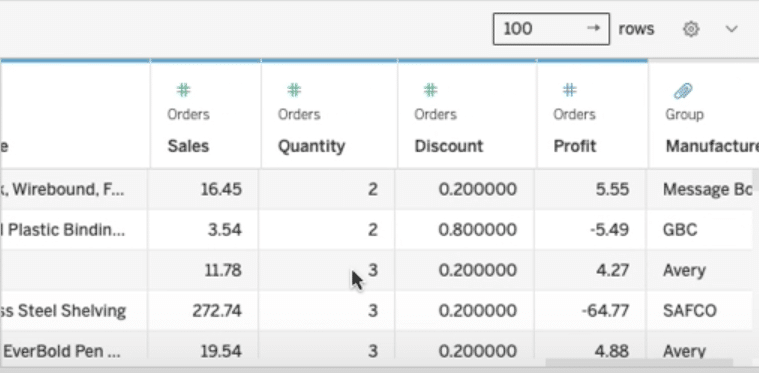Click the Sales cell 272.74
The height and width of the screenshot is (373, 759).
[x=204, y=311]
